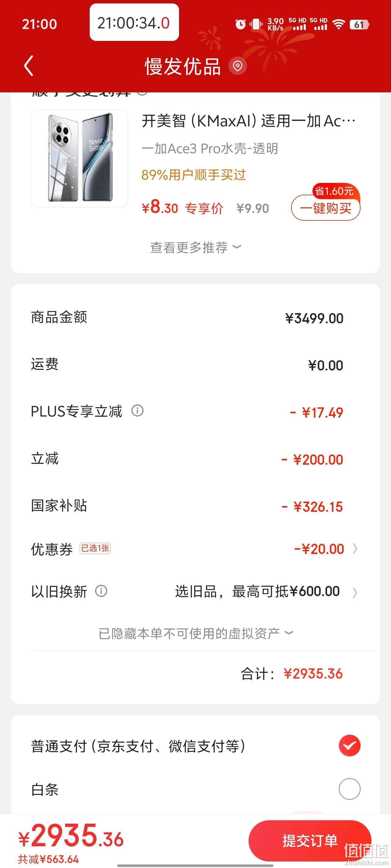391x868 pixels.
Task: Open 以旧换新 chevron to choose old device
Action: tap(355, 592)
